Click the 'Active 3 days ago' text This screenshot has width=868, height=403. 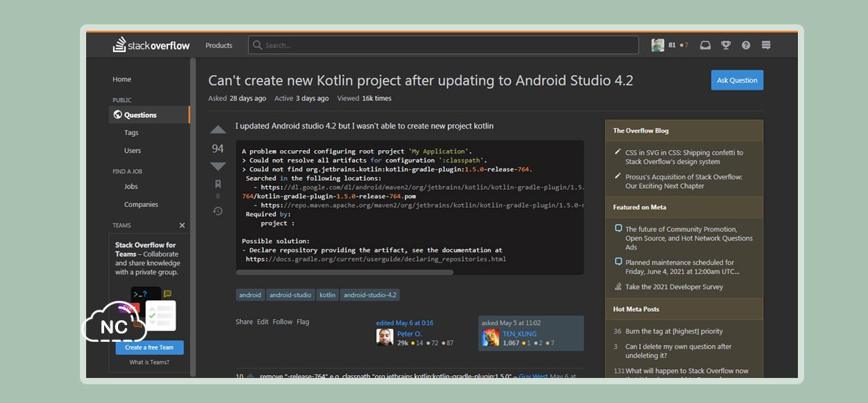(301, 99)
